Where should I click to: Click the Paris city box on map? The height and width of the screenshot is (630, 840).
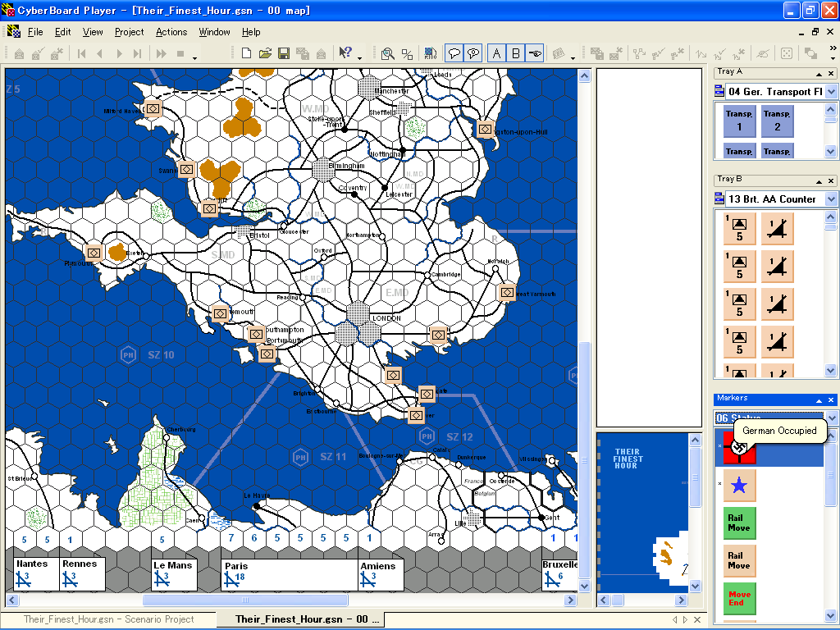click(x=290, y=575)
